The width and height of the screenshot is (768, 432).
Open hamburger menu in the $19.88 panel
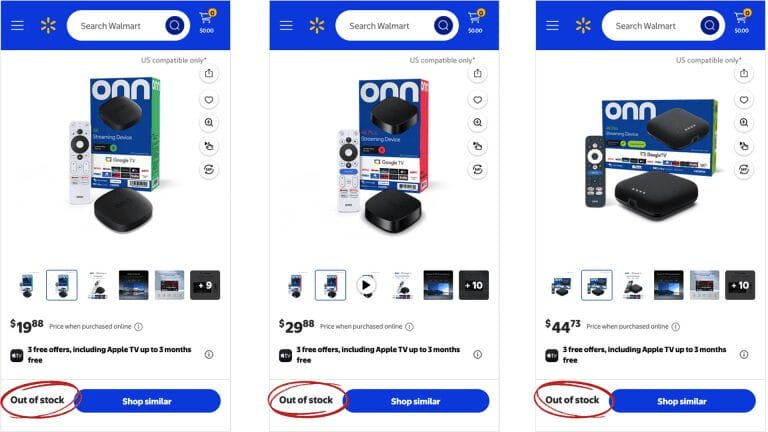point(18,25)
